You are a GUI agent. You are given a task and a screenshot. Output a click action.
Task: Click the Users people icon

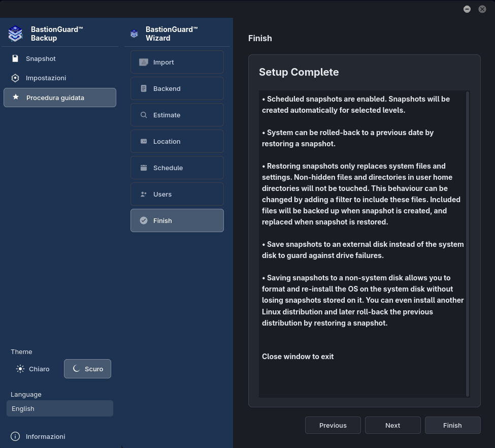(x=144, y=194)
